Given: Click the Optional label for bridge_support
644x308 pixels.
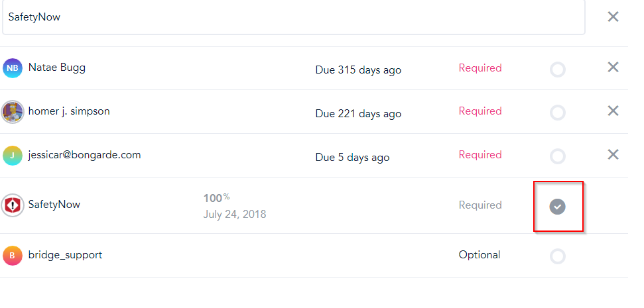Looking at the screenshot, I should pos(480,254).
